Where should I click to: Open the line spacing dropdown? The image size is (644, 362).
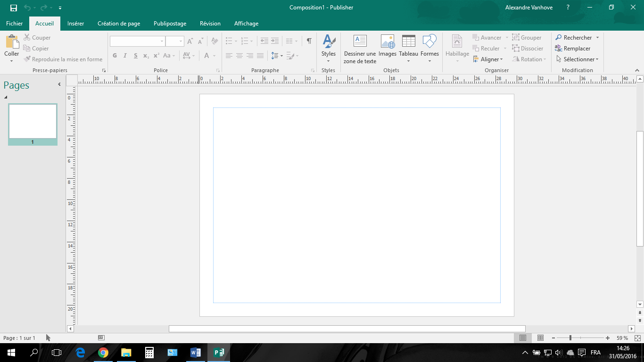[277, 56]
